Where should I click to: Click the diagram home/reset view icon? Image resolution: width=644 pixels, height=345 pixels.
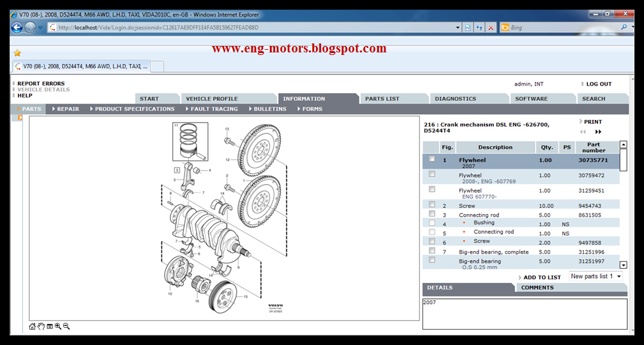click(x=32, y=326)
